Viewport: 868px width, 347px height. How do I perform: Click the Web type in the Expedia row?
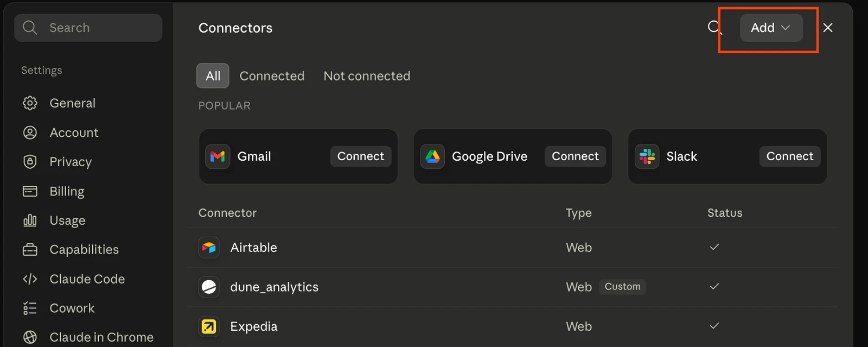click(x=579, y=326)
